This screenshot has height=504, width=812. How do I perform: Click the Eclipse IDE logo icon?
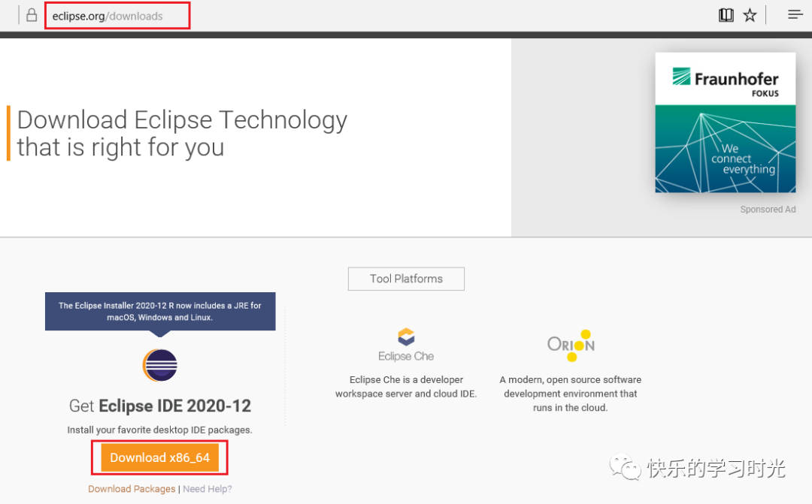[x=160, y=365]
